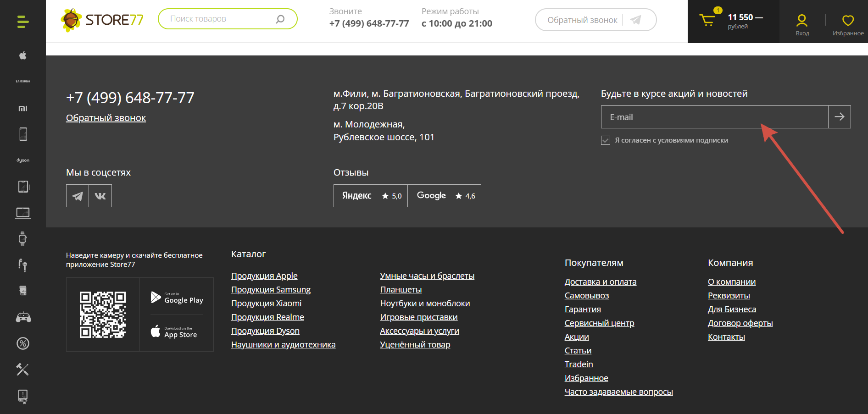Open laptops category sidebar icon

tap(23, 213)
